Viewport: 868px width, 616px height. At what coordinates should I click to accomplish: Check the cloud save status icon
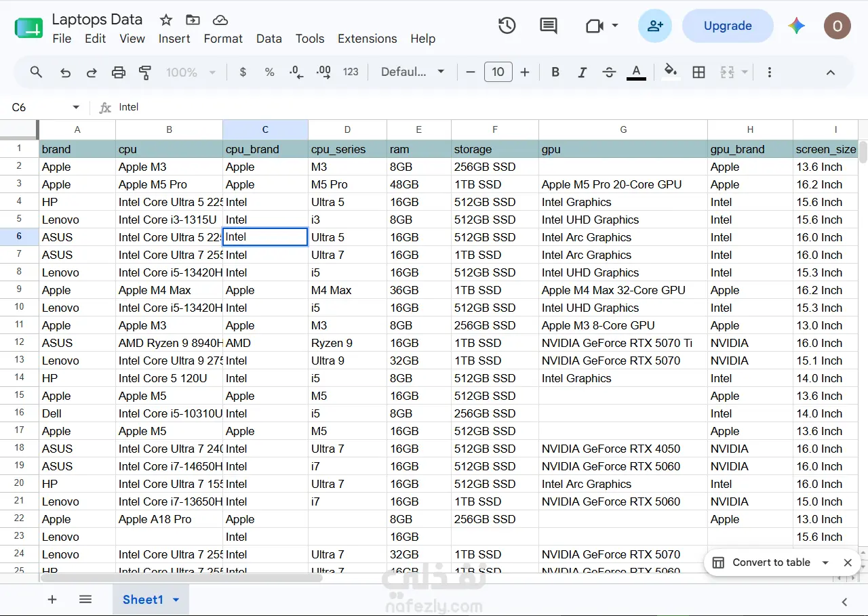tap(220, 20)
